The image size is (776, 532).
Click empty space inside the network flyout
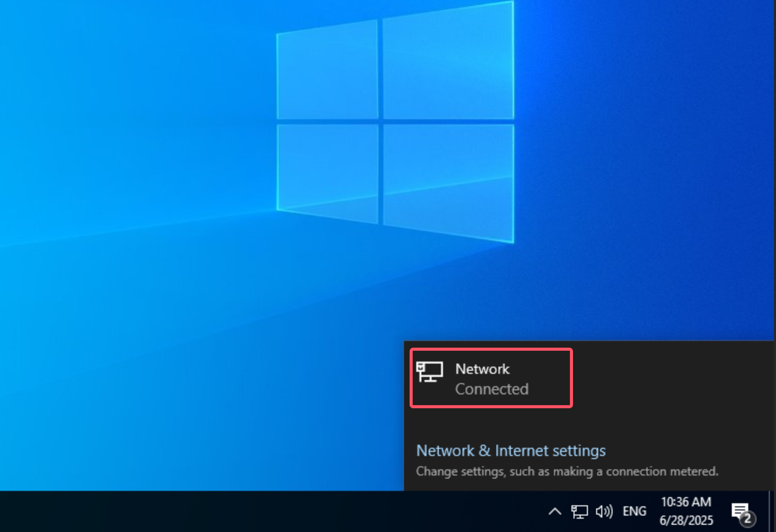[x=668, y=390]
